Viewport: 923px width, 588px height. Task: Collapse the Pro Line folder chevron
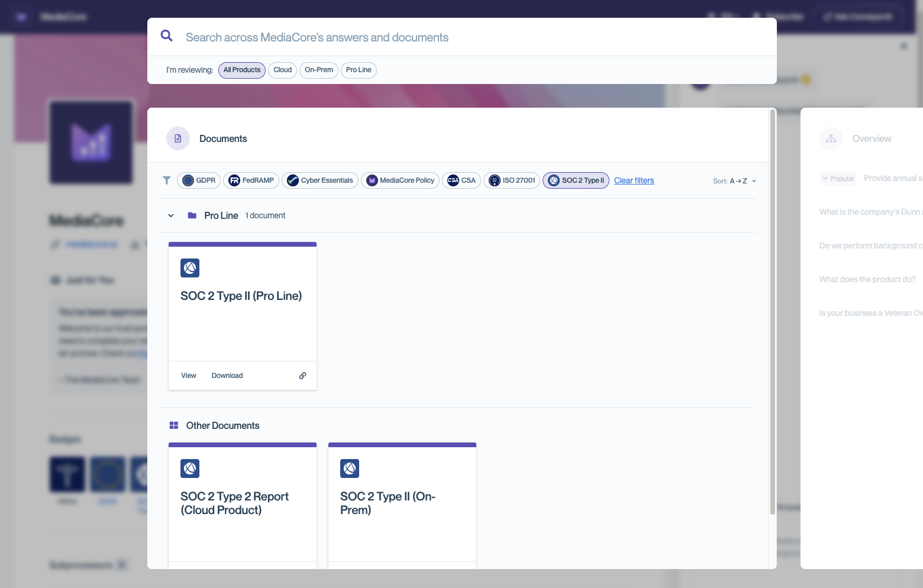pos(171,215)
